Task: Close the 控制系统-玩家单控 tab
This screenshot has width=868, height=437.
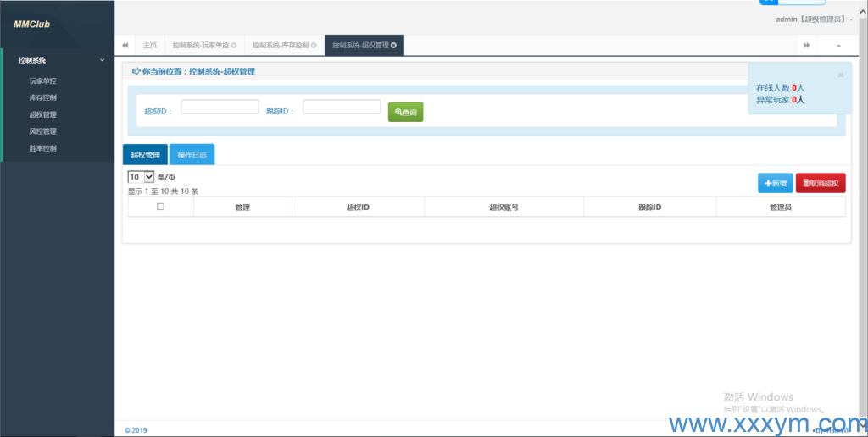Action: tap(234, 45)
